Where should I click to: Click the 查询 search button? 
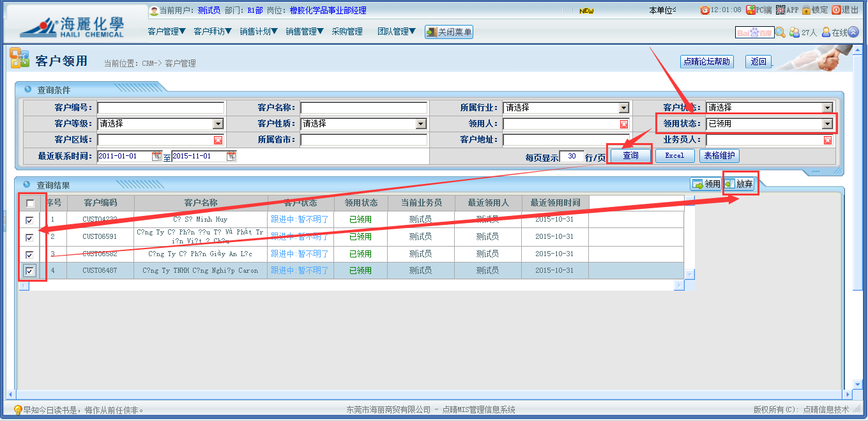point(629,155)
